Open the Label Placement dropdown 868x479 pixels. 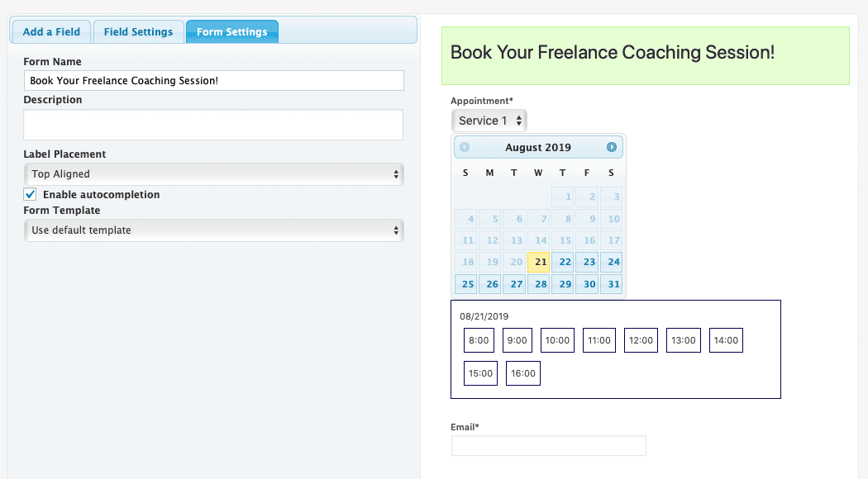pyautogui.click(x=212, y=174)
